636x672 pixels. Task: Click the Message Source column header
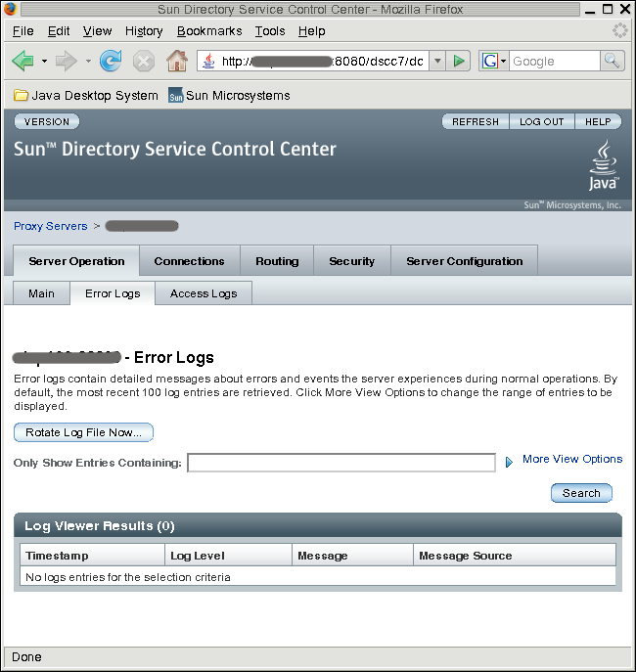pyautogui.click(x=515, y=556)
